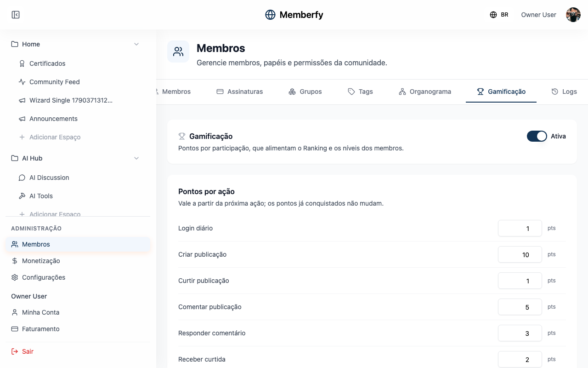Viewport: 588px width, 368px height.
Task: Open the Monetização admin page
Action: pyautogui.click(x=78, y=261)
